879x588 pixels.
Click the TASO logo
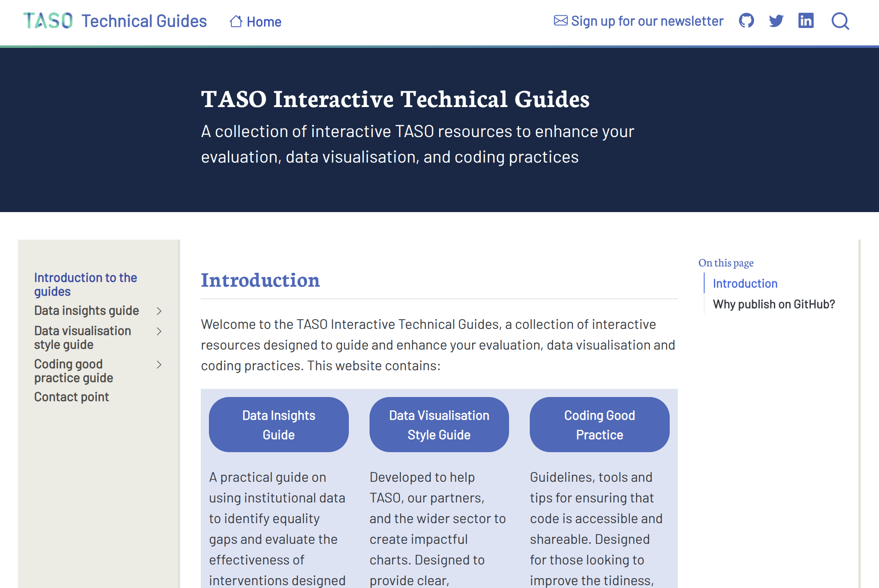[x=48, y=21]
